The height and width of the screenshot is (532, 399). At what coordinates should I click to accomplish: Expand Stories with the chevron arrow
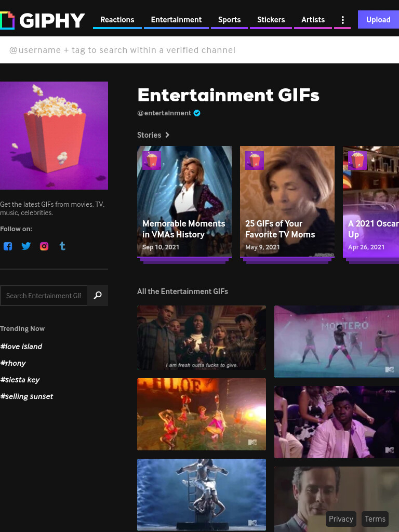167,135
